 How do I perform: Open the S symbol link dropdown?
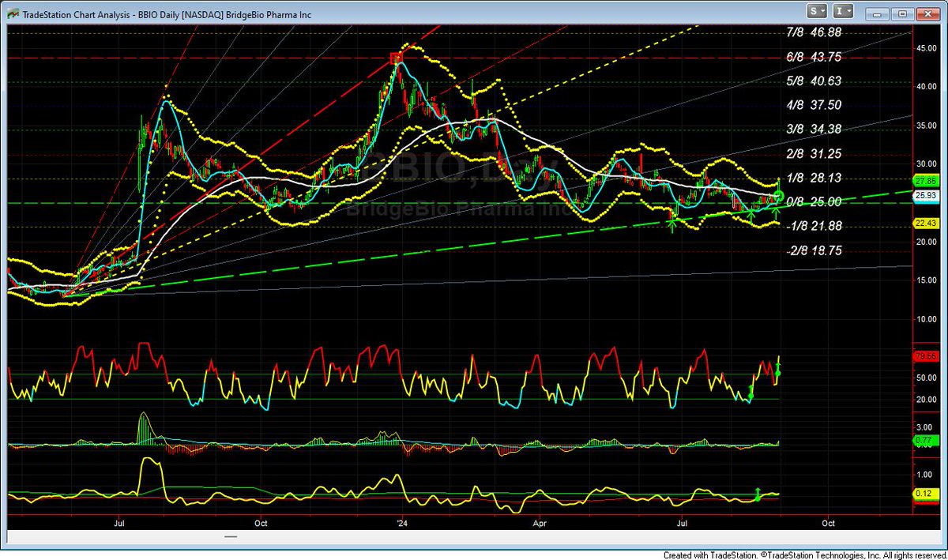[x=818, y=11]
